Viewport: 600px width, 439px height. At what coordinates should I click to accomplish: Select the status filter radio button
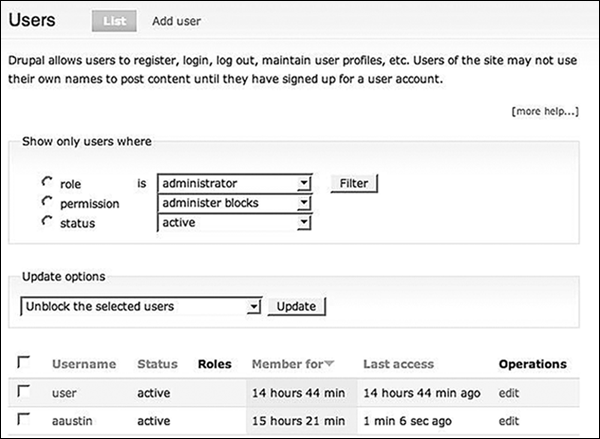(x=46, y=222)
